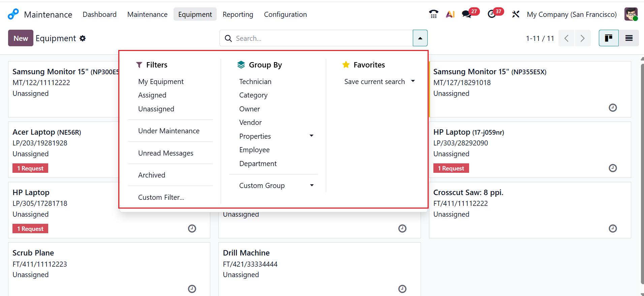Open the AI assistant icon
This screenshot has width=644, height=296.
pyautogui.click(x=450, y=14)
